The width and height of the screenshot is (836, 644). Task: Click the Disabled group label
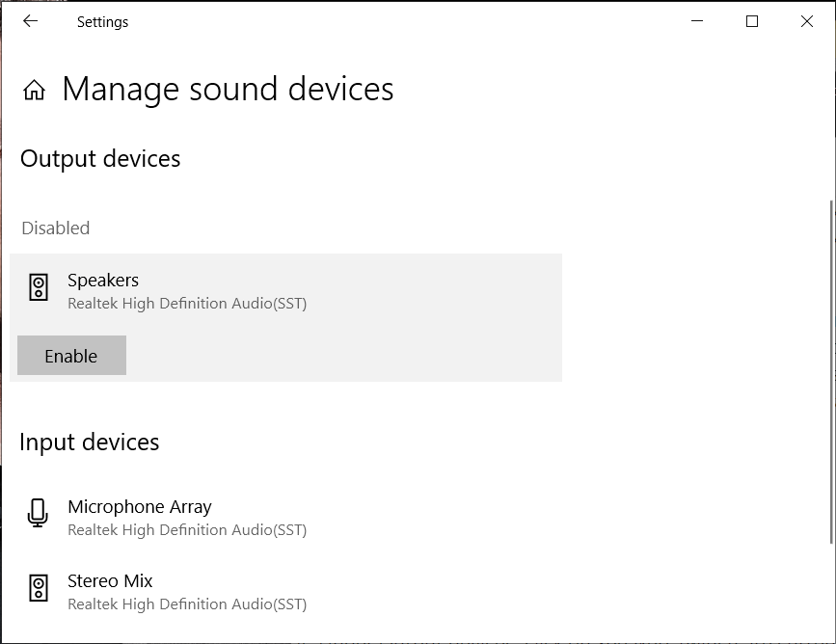(56, 228)
